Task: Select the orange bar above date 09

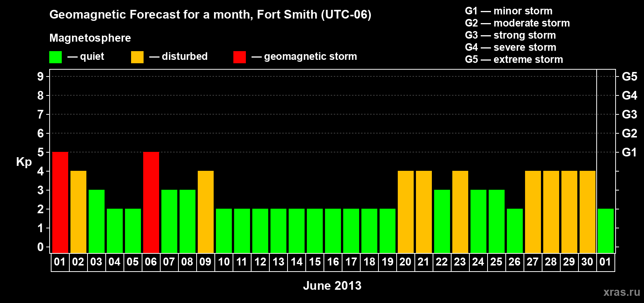Action: pyautogui.click(x=206, y=212)
